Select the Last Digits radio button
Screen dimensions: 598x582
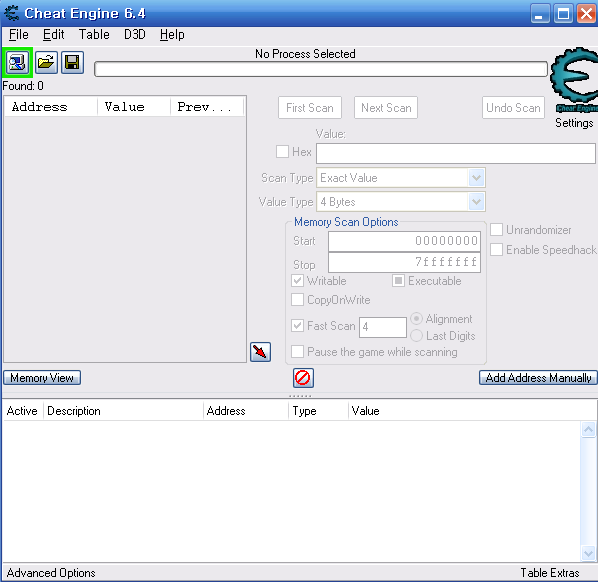[416, 336]
